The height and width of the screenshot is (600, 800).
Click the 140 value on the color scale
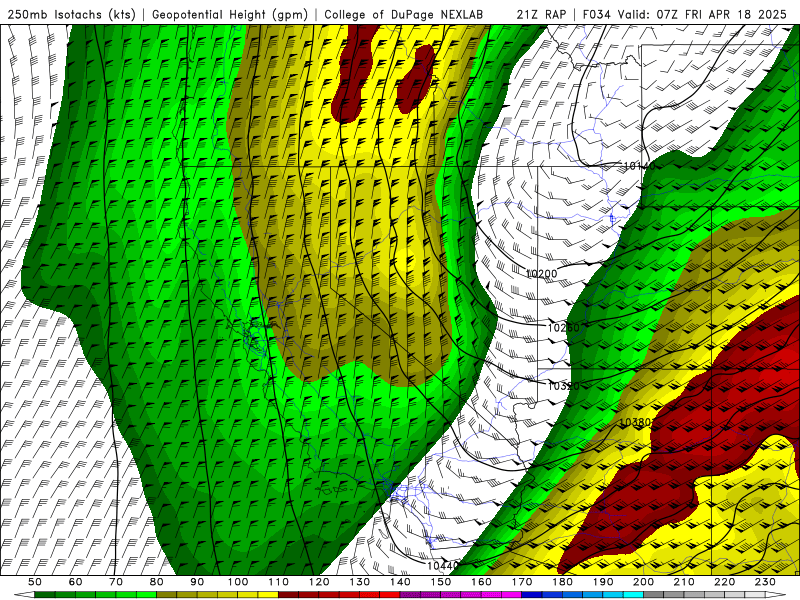point(400,582)
